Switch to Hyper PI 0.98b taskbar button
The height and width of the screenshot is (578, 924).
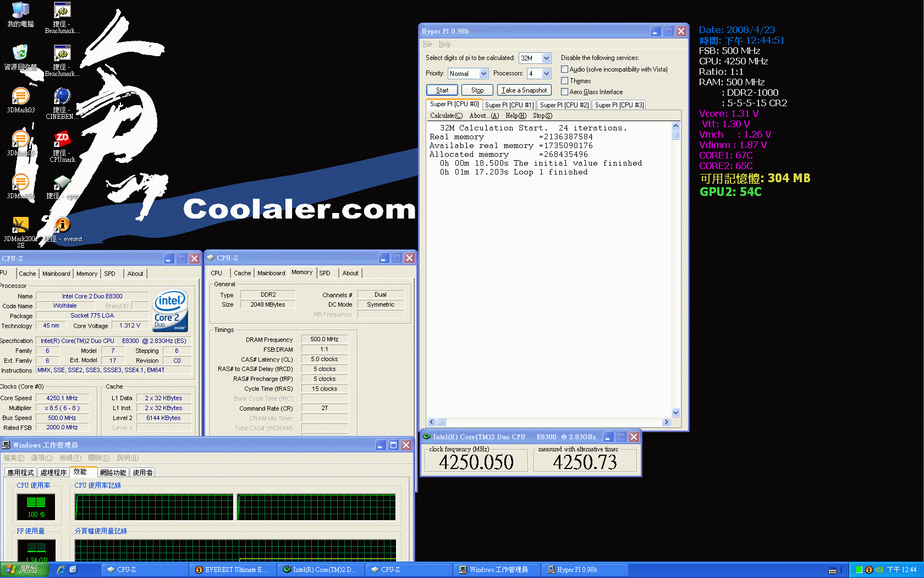(585, 570)
